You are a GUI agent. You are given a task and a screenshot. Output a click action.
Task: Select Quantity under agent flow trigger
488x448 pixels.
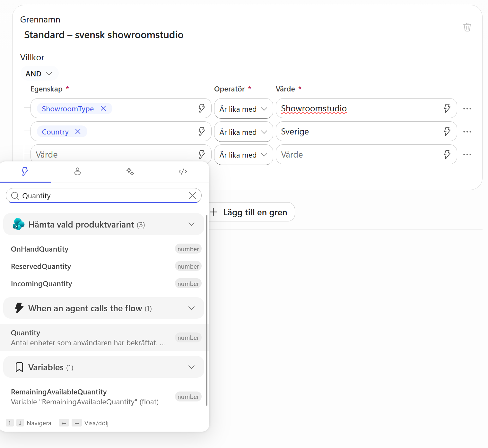pyautogui.click(x=104, y=338)
